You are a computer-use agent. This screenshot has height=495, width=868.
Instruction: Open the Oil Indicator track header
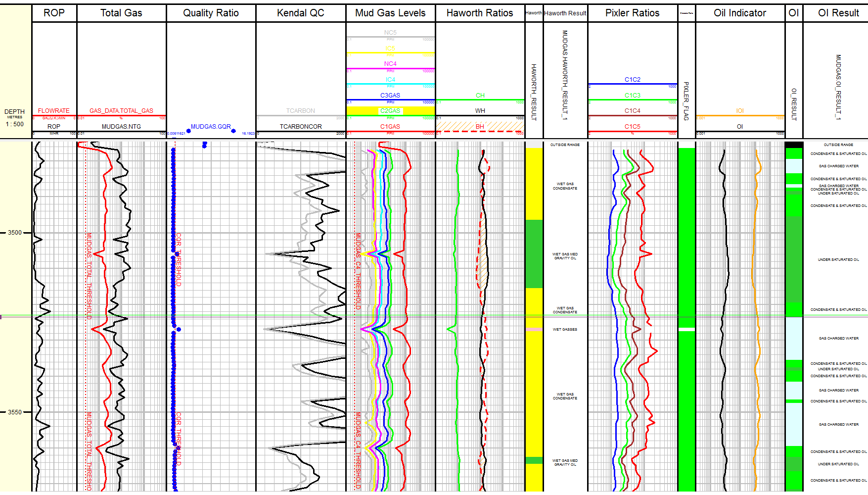tap(739, 13)
